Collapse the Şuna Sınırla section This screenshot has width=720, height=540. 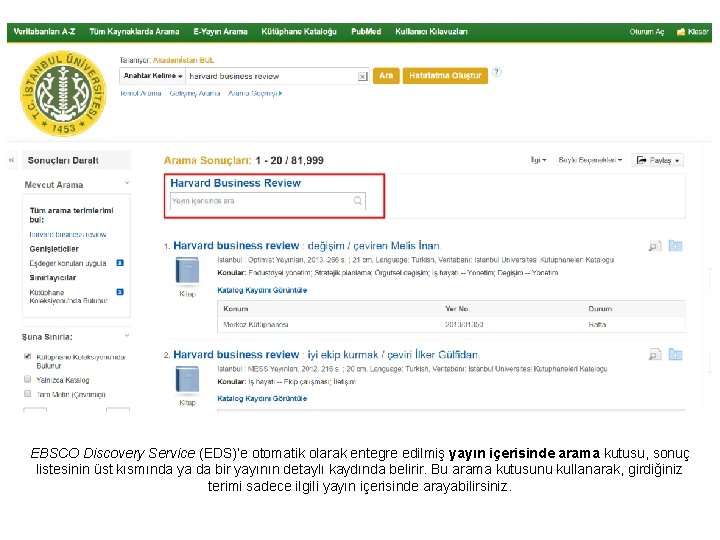(127, 336)
